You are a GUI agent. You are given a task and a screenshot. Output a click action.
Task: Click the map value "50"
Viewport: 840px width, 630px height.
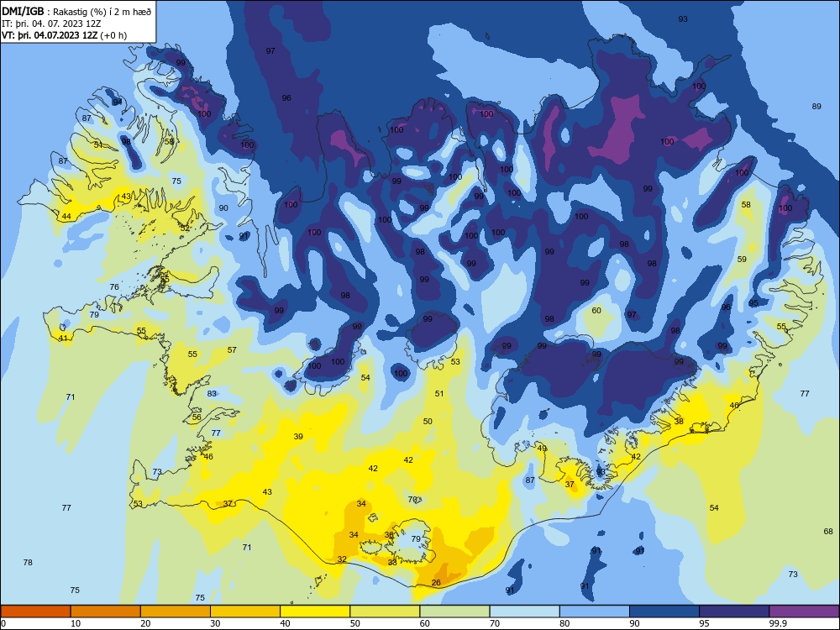coord(428,422)
